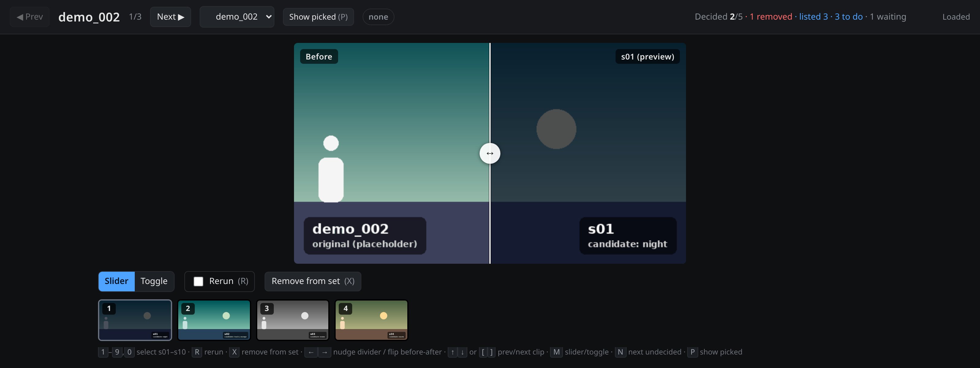Click the '0' key hint
Screen dimensions: 980x368
[129, 352]
